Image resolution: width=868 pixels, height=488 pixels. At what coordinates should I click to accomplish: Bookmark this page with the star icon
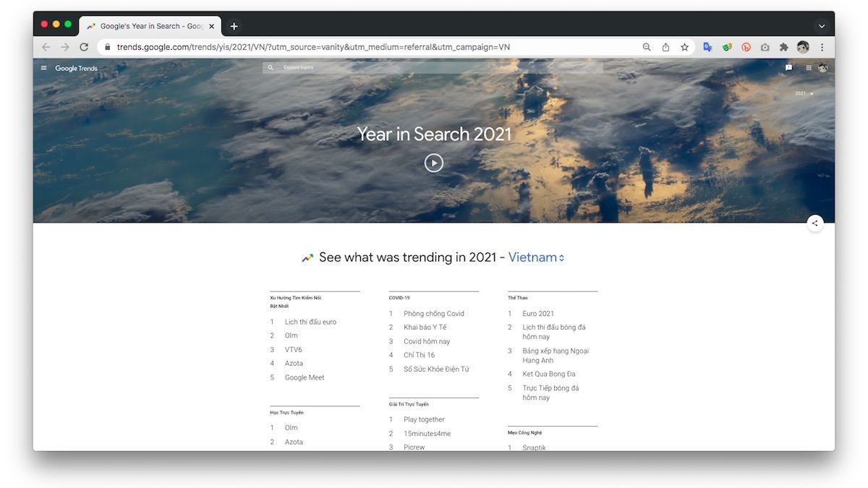pos(684,47)
